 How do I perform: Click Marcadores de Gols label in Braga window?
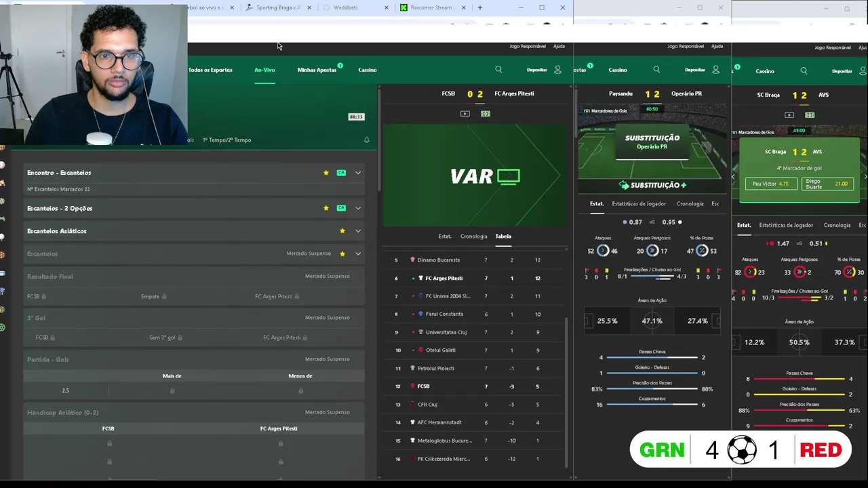coord(756,132)
